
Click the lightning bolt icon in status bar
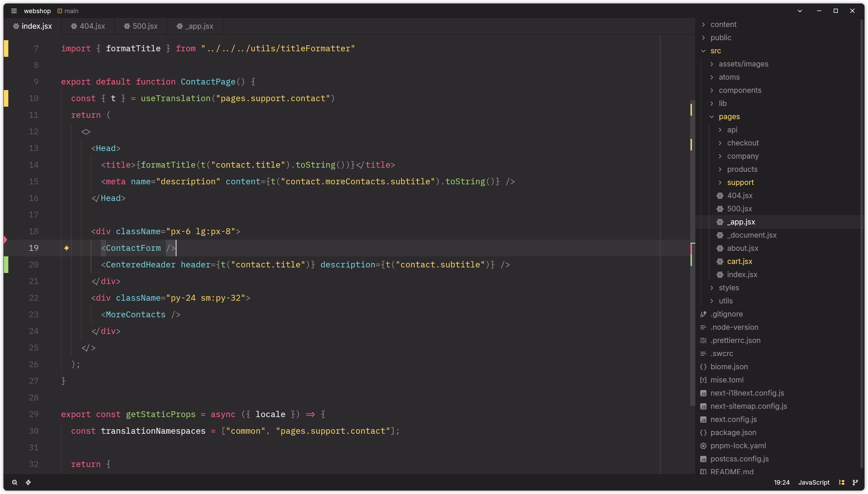pos(28,482)
